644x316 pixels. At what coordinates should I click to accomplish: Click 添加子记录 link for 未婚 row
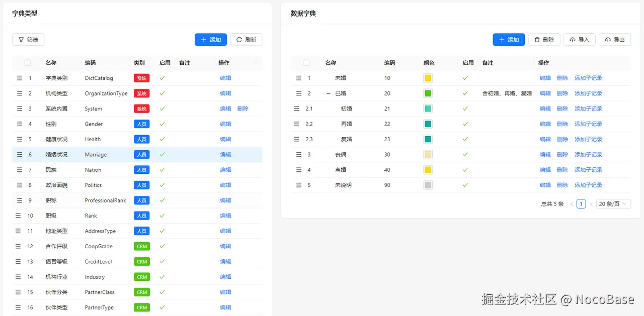(588, 78)
